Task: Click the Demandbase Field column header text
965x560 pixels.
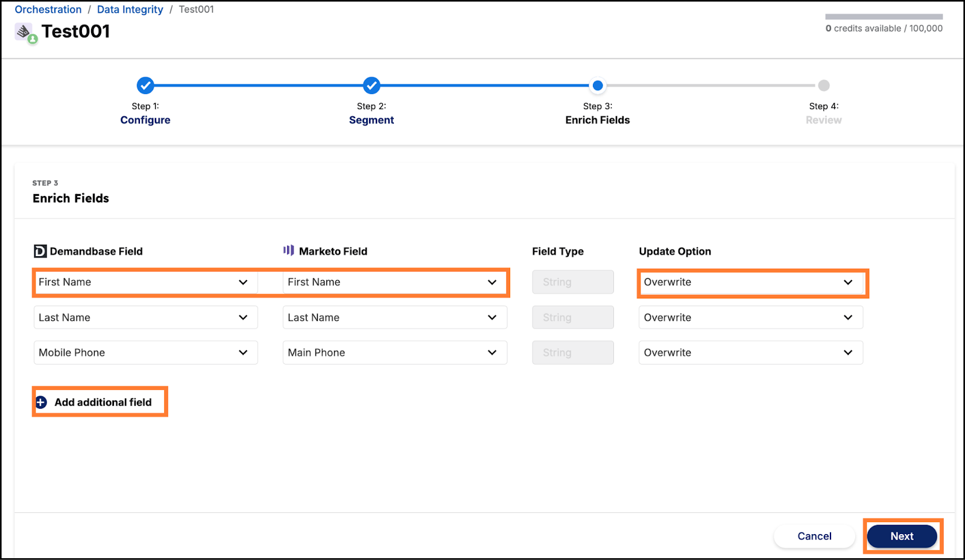Action: coord(96,251)
